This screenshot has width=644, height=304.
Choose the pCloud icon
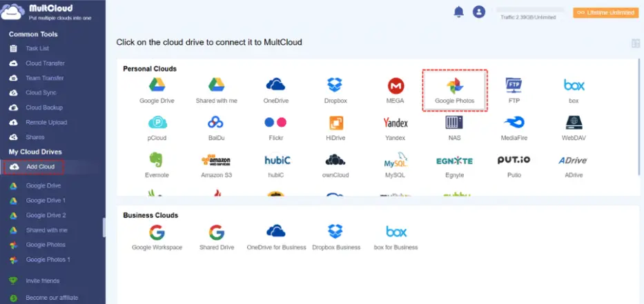(157, 128)
